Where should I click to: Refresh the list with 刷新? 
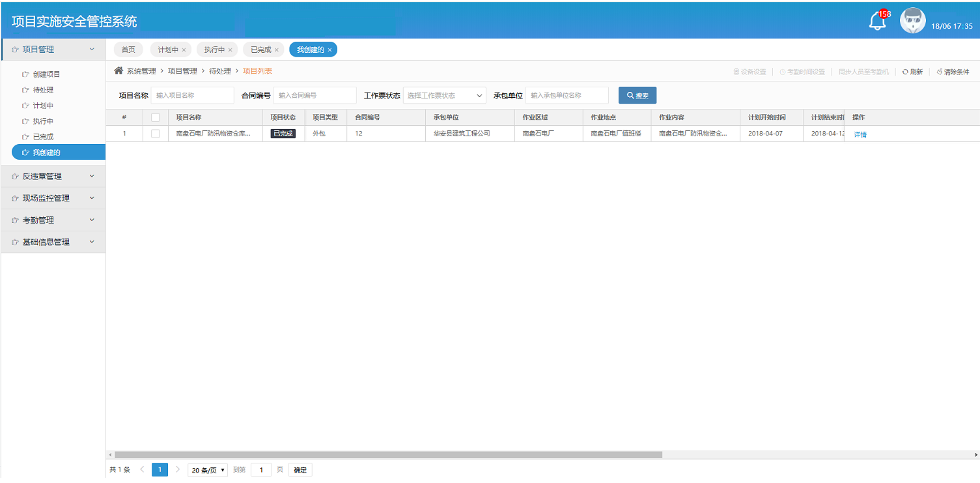click(x=912, y=72)
